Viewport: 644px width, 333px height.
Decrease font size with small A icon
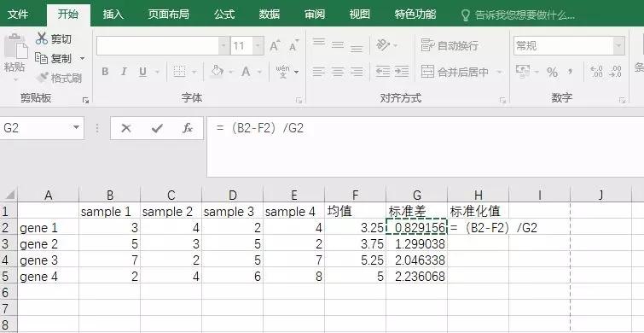point(293,45)
